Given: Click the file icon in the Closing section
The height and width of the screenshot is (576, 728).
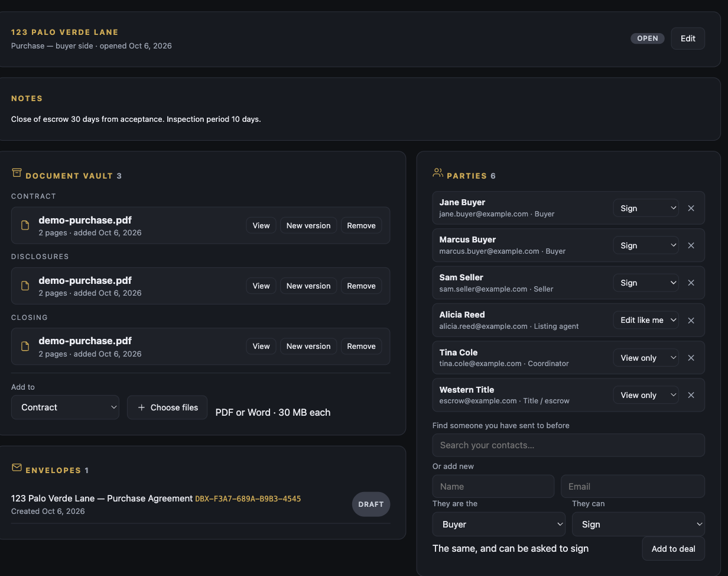Looking at the screenshot, I should pyautogui.click(x=25, y=347).
